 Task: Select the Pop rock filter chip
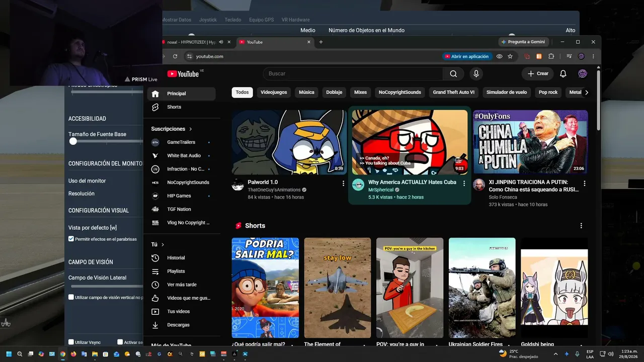[548, 93]
